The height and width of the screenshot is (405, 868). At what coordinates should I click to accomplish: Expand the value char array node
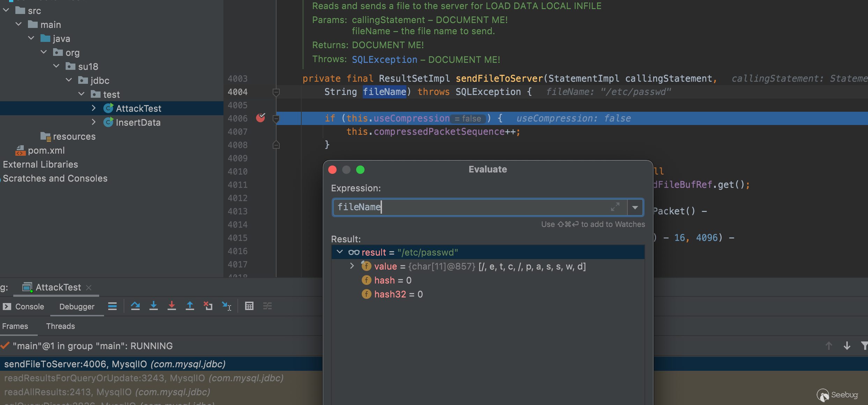(x=352, y=266)
